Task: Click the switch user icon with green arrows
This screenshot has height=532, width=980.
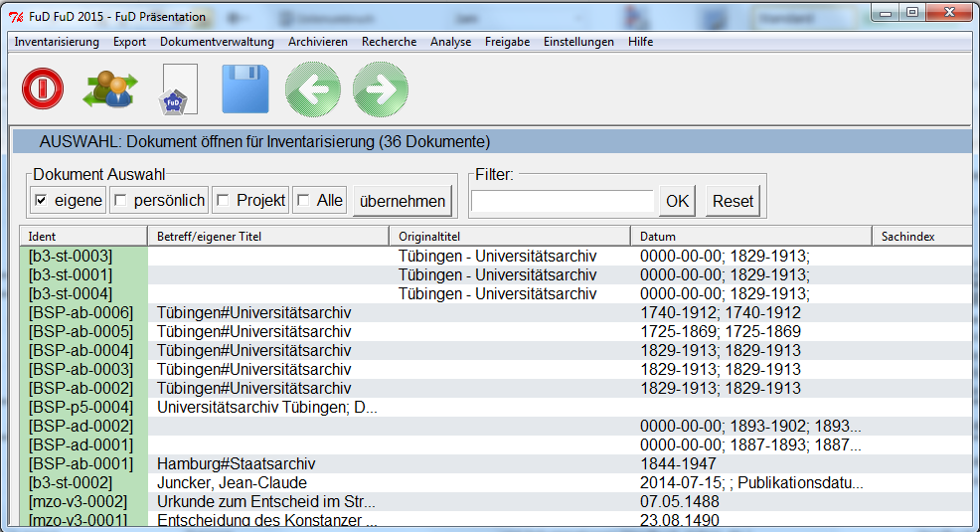Action: [110, 90]
